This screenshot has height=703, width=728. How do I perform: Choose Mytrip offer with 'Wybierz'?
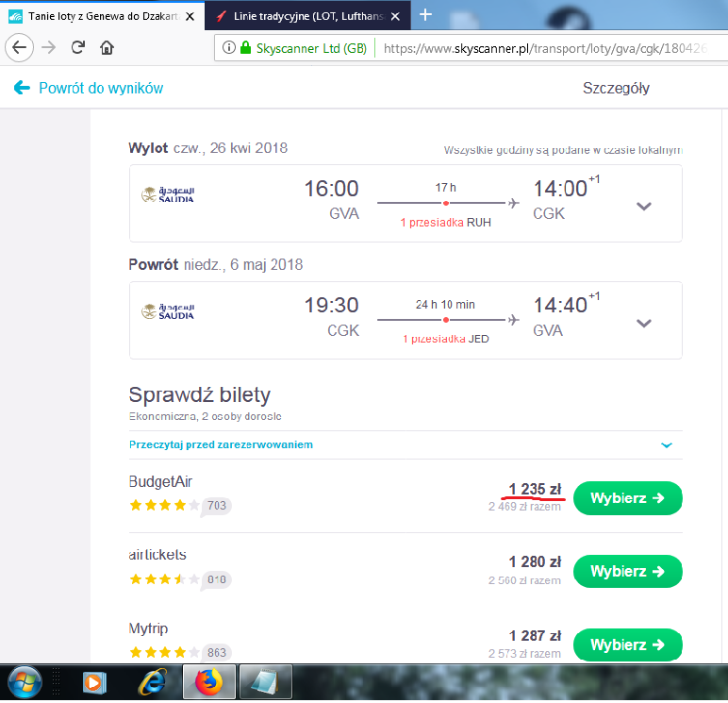(627, 644)
